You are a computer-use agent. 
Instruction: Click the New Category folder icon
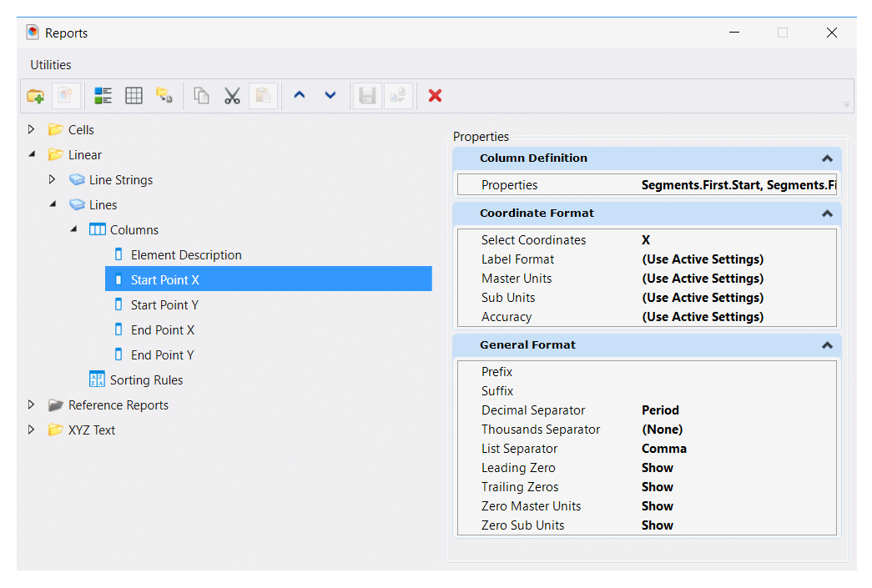[x=36, y=96]
